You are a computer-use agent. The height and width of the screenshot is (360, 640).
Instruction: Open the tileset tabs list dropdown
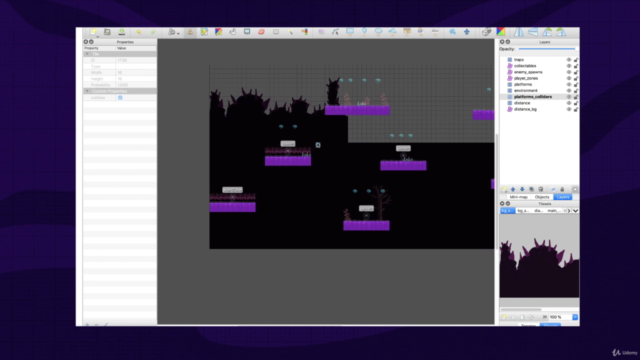(576, 211)
